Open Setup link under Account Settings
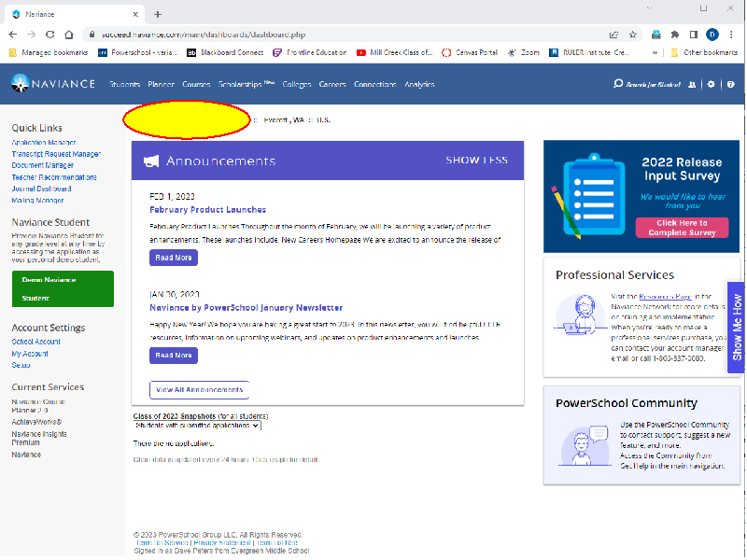This screenshot has width=747, height=560. click(21, 365)
